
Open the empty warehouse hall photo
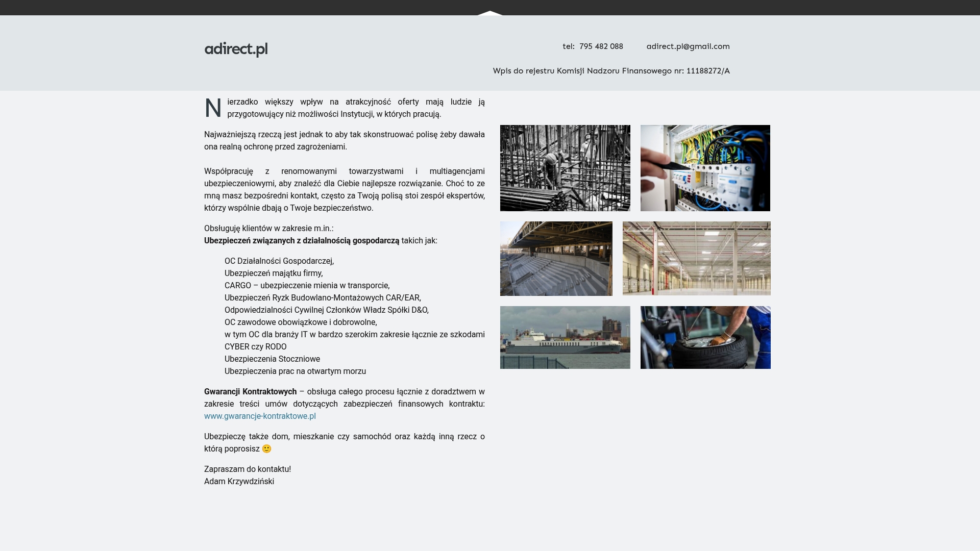pos(696,258)
